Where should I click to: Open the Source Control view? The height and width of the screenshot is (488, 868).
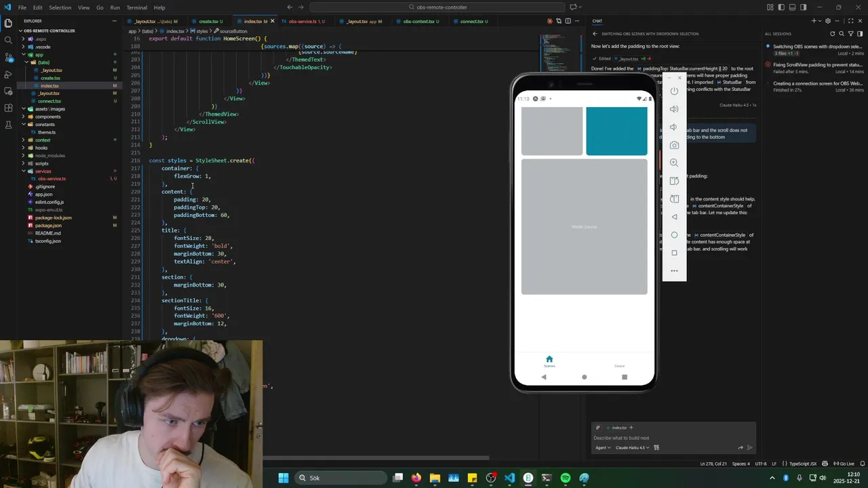8,57
